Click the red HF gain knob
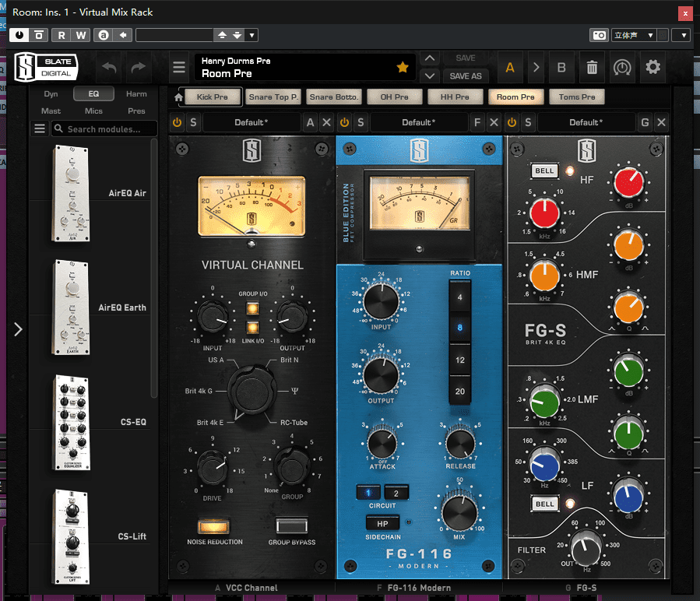This screenshot has width=700, height=601. point(628,183)
